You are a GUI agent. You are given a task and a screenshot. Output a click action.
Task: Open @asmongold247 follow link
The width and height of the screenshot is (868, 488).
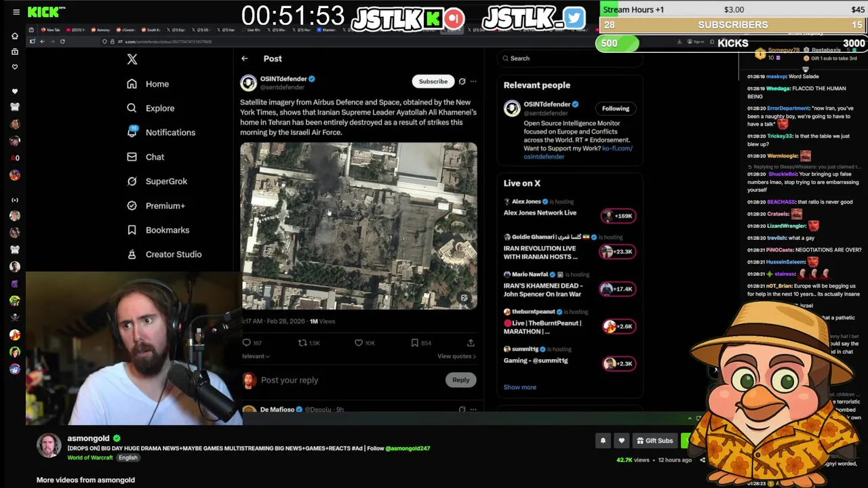408,449
